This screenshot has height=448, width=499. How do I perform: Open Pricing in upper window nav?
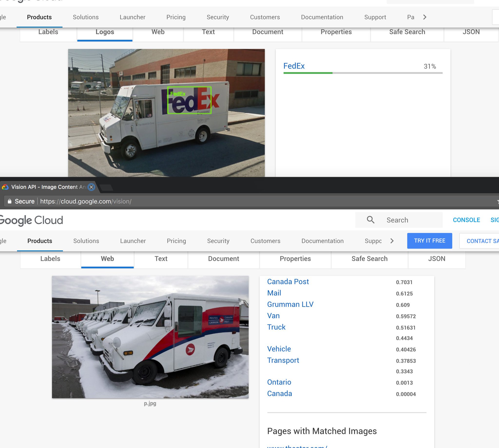tap(176, 17)
